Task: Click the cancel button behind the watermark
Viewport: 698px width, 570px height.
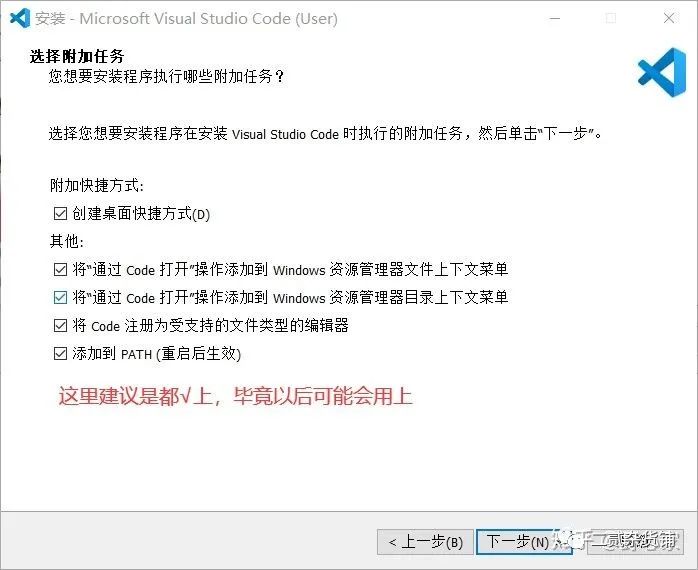Action: tap(635, 542)
